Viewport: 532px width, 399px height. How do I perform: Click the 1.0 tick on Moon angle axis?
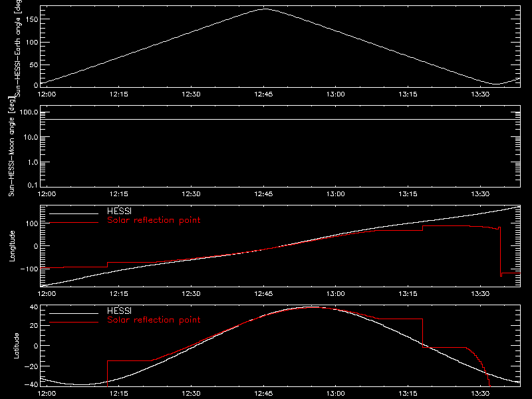point(33,162)
